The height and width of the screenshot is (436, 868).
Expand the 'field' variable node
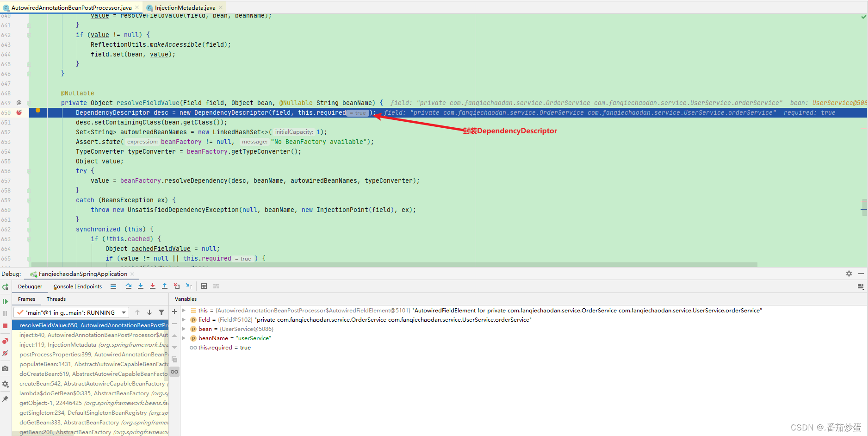pos(184,320)
